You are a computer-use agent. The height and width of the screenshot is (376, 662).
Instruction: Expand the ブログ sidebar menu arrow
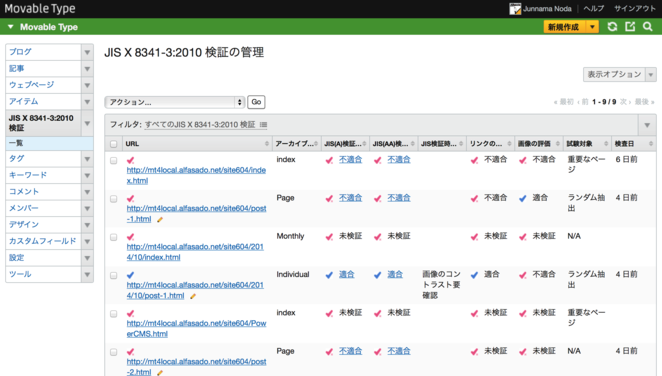click(87, 52)
